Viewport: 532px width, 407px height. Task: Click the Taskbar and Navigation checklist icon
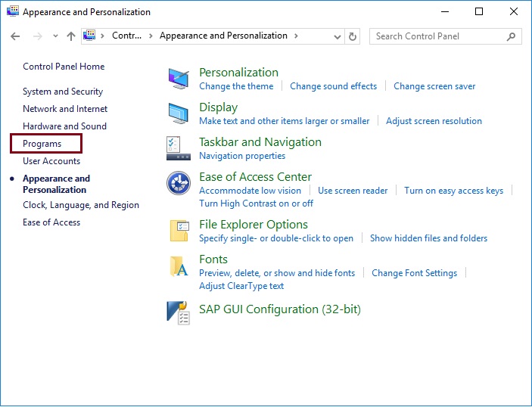click(x=179, y=148)
